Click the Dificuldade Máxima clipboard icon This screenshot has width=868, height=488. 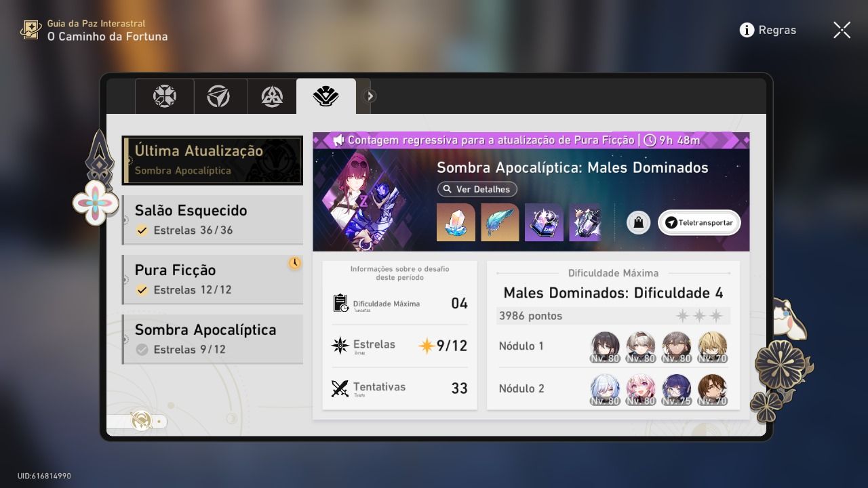(340, 303)
